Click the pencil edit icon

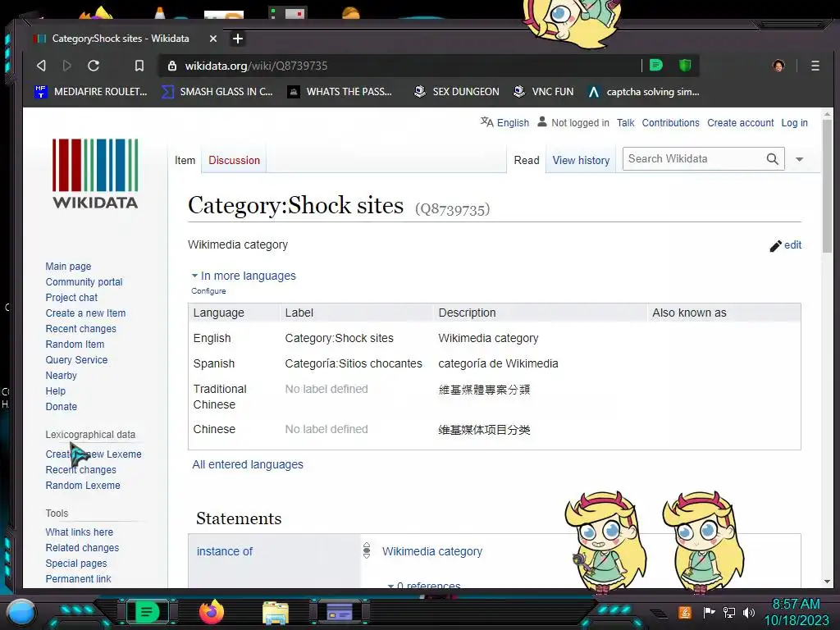tap(775, 246)
